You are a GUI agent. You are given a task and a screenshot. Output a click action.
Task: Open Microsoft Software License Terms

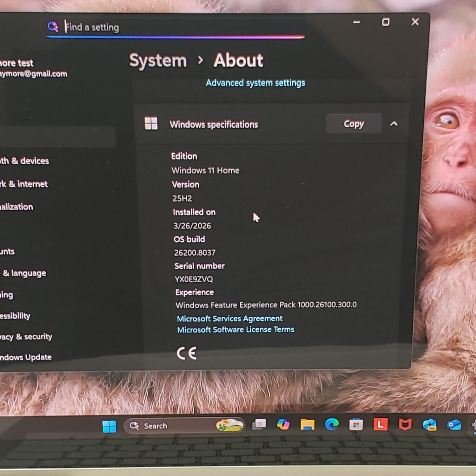(x=235, y=330)
